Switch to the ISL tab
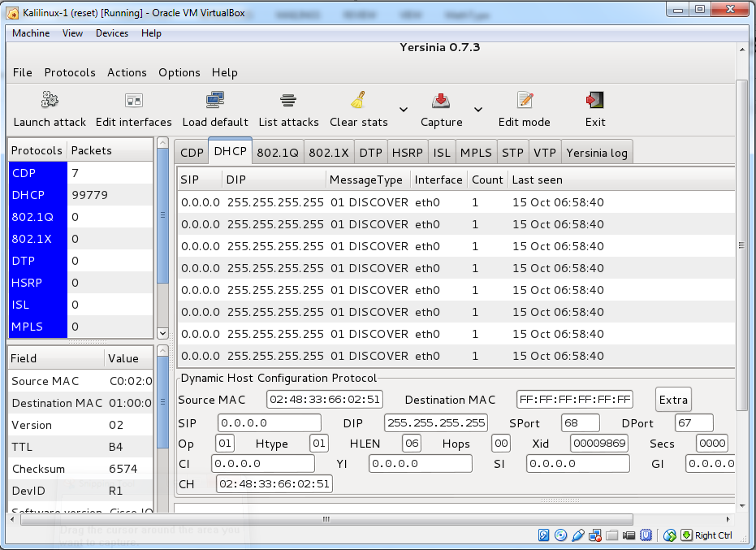The width and height of the screenshot is (756, 550). tap(442, 153)
